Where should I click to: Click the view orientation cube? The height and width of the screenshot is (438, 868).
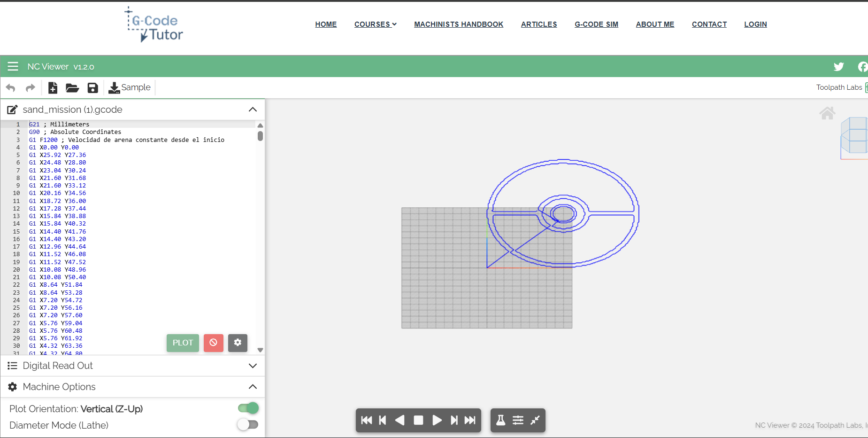pyautogui.click(x=854, y=136)
